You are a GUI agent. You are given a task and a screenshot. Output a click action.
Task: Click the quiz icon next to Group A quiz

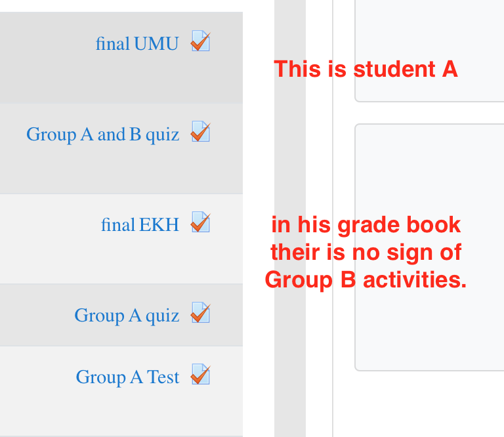pyautogui.click(x=200, y=314)
